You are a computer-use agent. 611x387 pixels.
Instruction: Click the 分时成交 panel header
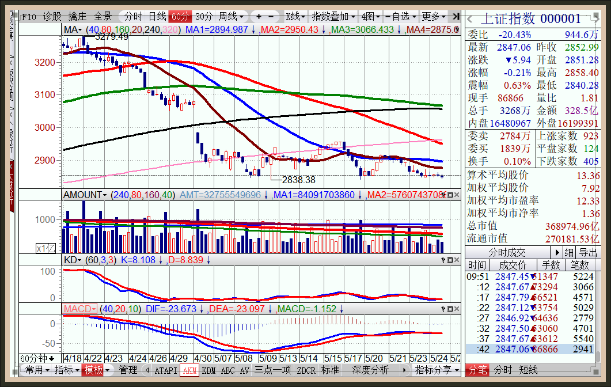pyautogui.click(x=507, y=252)
